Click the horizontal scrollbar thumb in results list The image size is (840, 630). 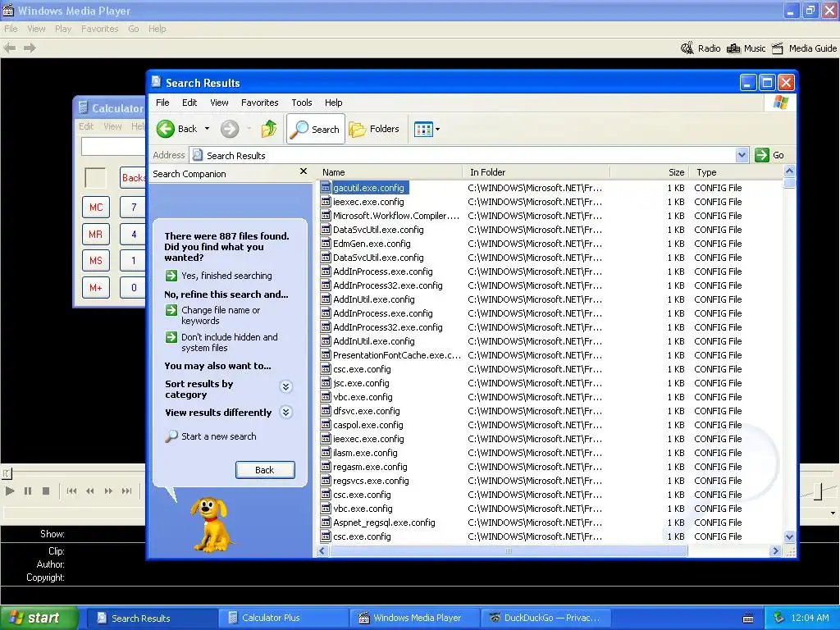coord(508,550)
